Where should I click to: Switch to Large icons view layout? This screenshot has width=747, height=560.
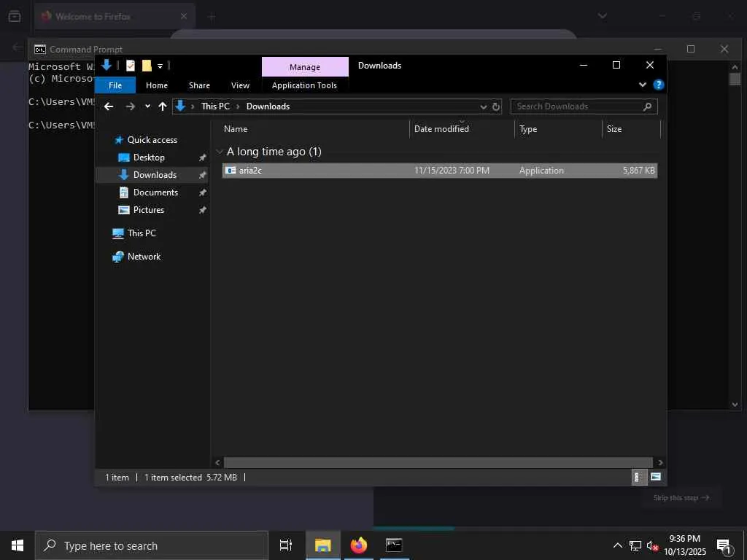click(x=656, y=477)
